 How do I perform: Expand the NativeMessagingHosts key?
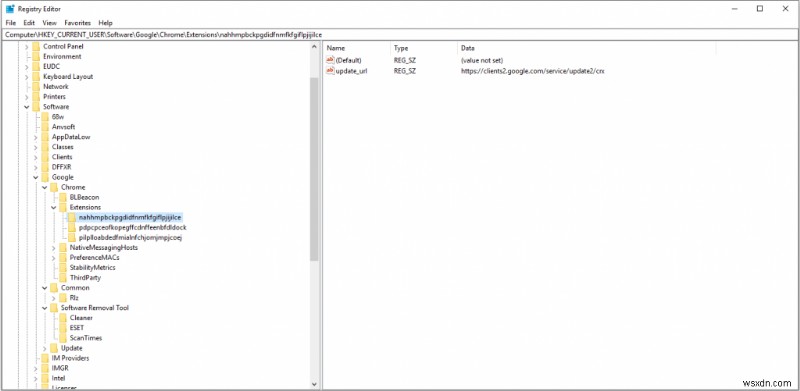[x=54, y=248]
